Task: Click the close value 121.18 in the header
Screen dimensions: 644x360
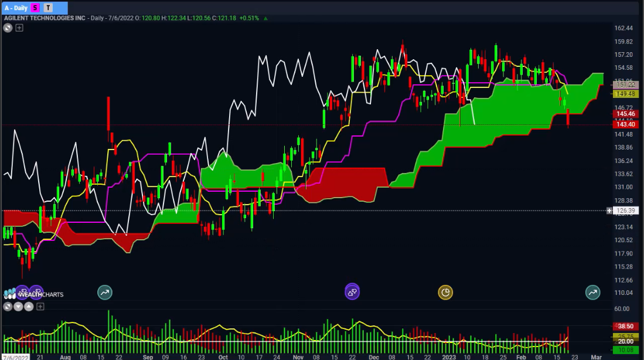Action: point(227,18)
